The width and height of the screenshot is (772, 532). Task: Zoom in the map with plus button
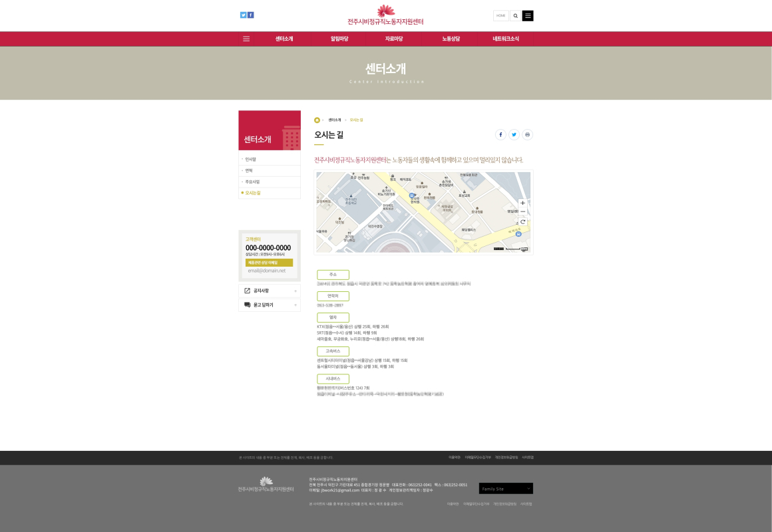(x=522, y=203)
